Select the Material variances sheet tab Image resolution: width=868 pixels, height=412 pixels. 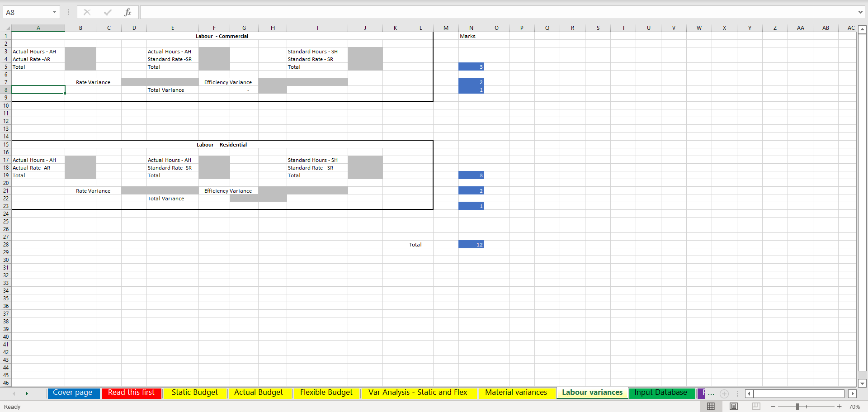click(x=517, y=393)
